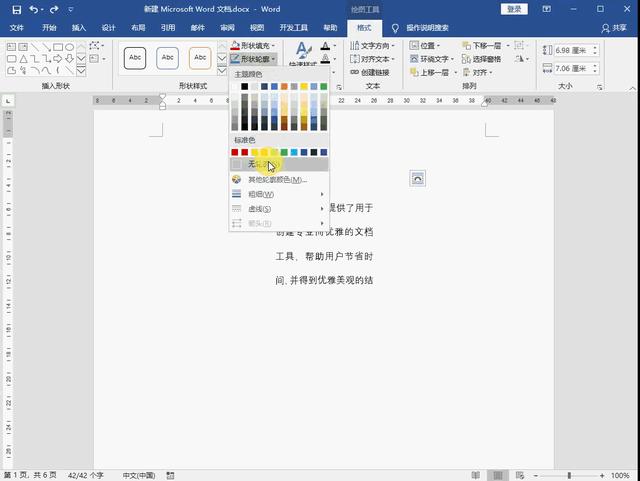Apply the black outline Abc shape style

click(x=135, y=58)
